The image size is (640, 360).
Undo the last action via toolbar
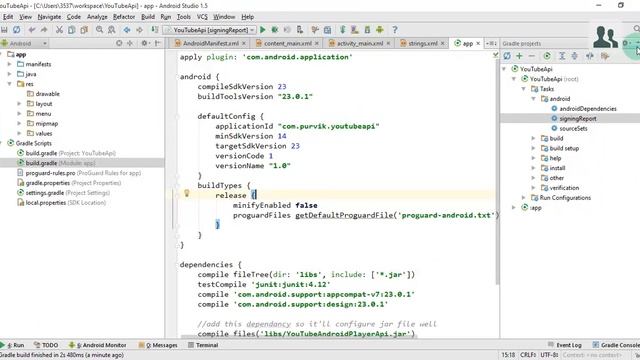click(32, 30)
